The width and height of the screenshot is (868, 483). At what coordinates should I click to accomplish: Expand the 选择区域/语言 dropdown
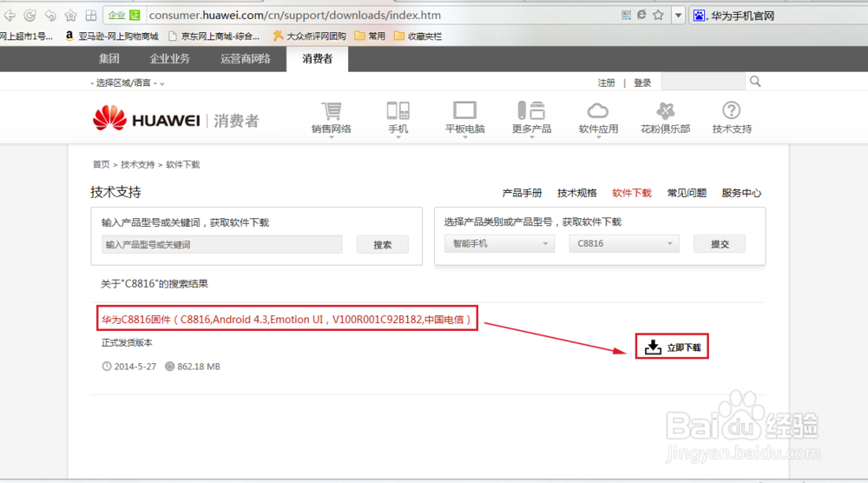click(128, 83)
